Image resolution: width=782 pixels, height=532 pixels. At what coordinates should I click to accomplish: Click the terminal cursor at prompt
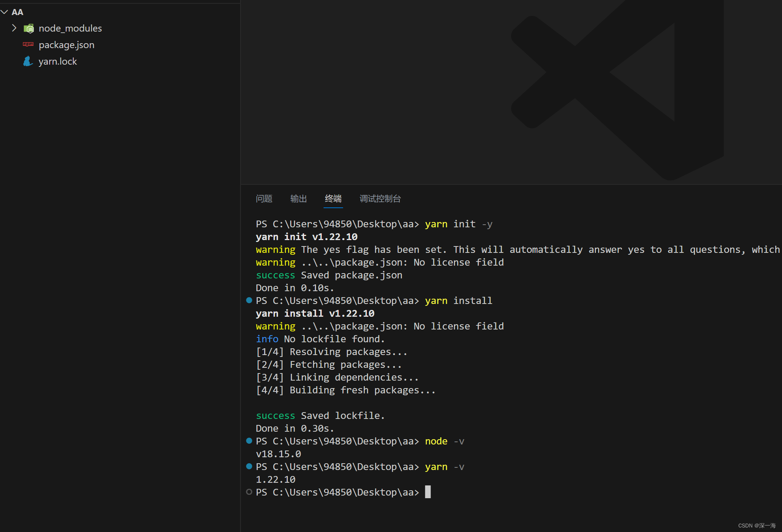[x=428, y=492]
